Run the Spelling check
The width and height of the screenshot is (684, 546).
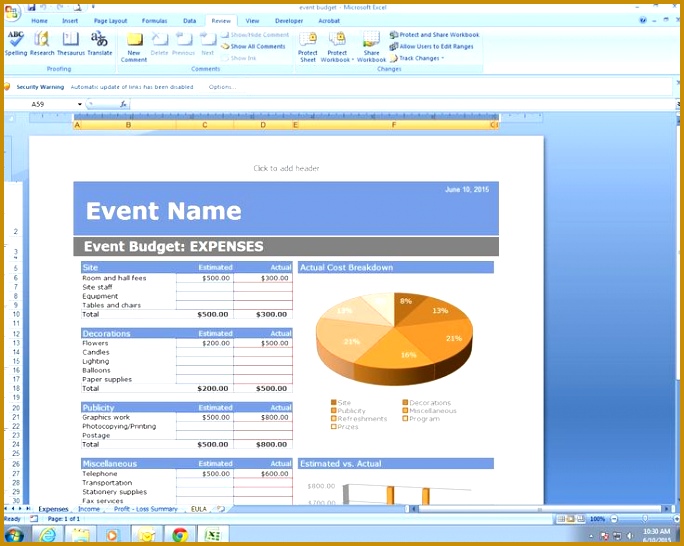tap(16, 44)
